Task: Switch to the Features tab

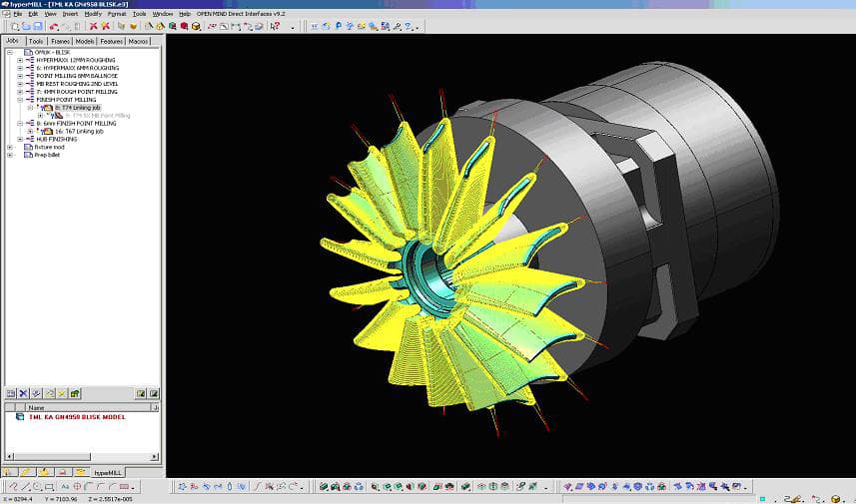Action: pos(111,41)
